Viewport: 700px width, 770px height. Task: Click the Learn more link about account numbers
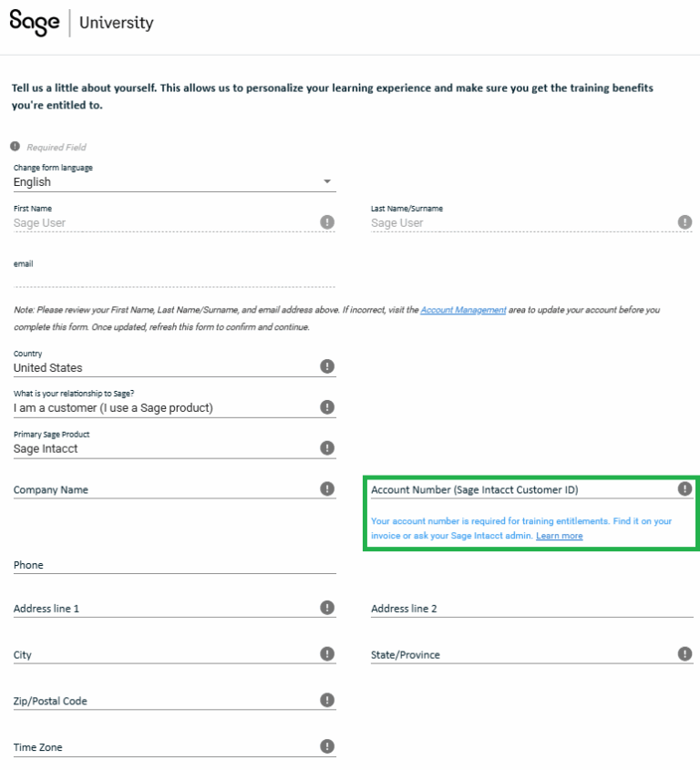(559, 535)
